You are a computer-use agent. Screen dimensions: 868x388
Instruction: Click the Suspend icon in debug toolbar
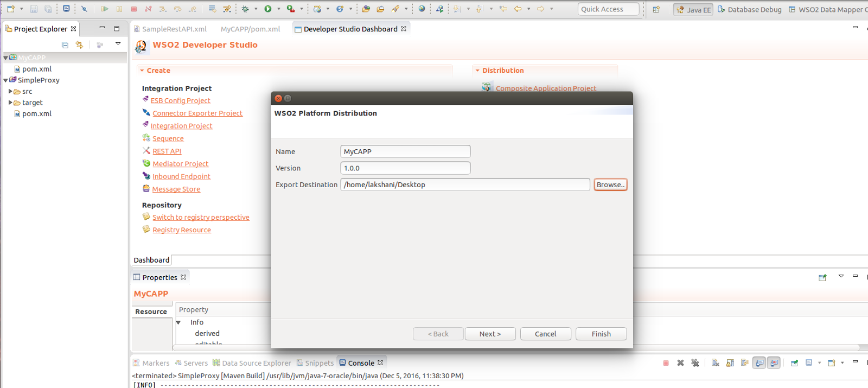pos(119,9)
